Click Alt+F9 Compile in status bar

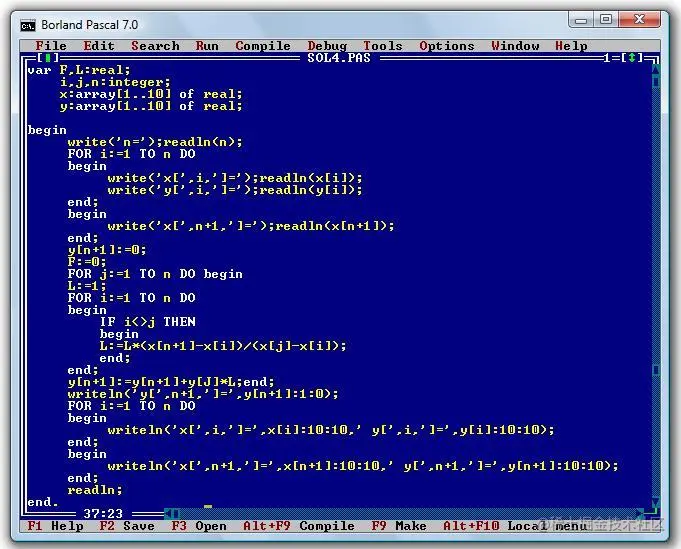[x=299, y=526]
